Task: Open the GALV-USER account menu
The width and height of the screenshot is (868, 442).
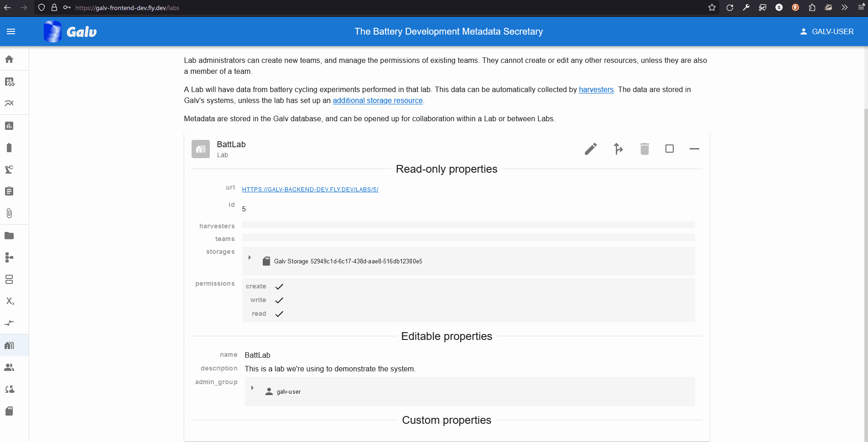Action: [826, 31]
